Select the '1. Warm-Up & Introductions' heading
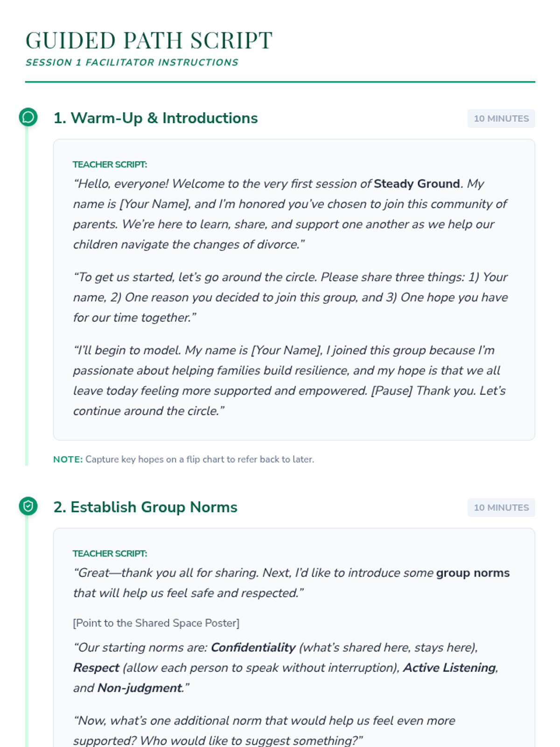Screen dimensions: 560x747 pyautogui.click(x=155, y=118)
